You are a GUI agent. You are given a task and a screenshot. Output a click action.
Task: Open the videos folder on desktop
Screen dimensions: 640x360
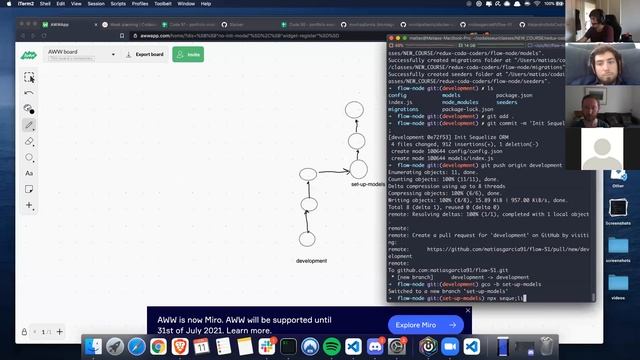click(x=618, y=286)
